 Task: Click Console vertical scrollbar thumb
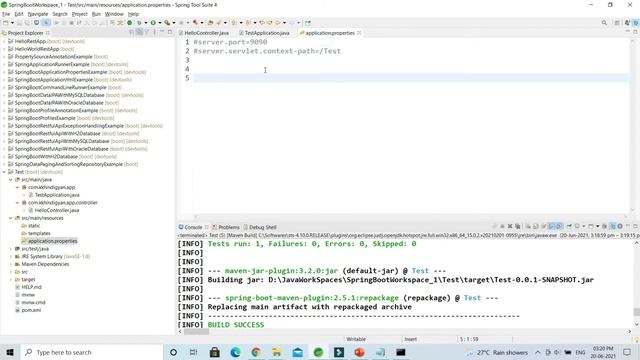[636, 312]
